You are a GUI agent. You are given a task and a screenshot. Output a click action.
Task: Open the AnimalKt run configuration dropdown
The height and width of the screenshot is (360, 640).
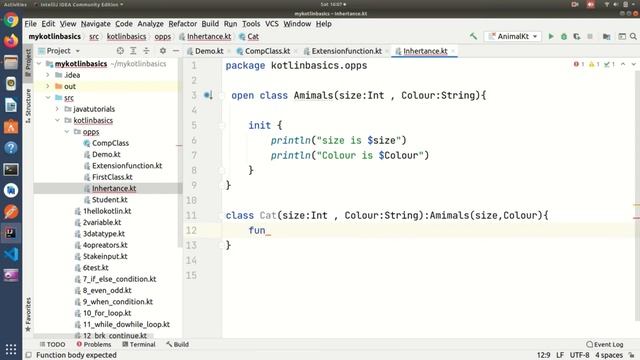(x=513, y=36)
